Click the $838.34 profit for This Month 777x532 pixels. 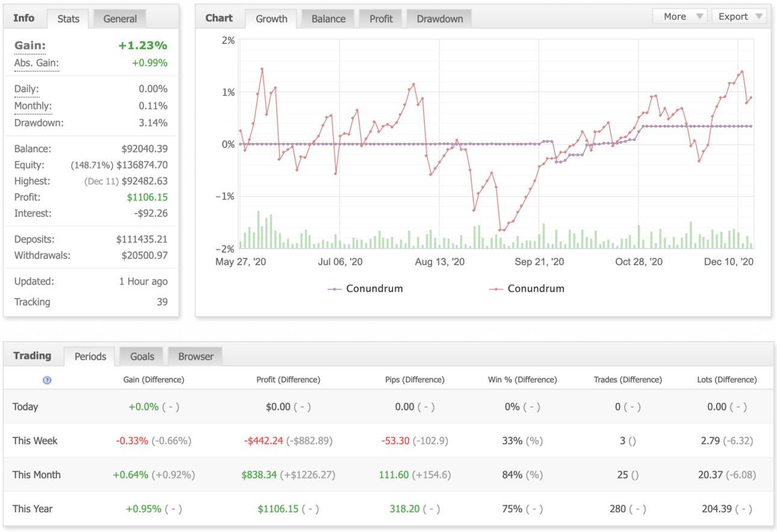coord(259,475)
